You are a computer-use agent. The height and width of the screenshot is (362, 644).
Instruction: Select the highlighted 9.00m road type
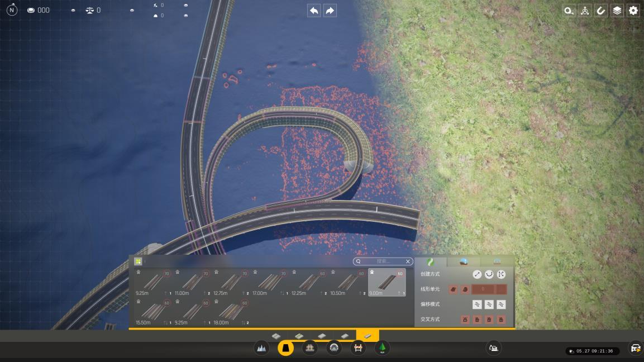click(387, 282)
